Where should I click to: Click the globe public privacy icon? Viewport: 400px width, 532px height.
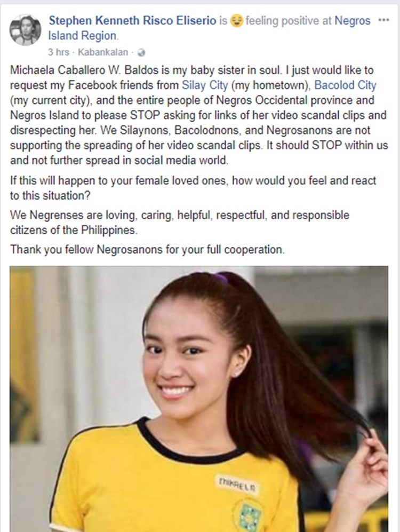tap(141, 53)
